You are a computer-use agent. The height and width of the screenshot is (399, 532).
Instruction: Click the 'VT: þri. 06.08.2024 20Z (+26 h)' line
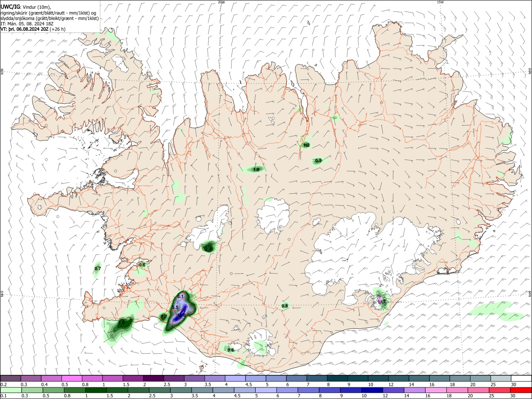click(x=33, y=29)
